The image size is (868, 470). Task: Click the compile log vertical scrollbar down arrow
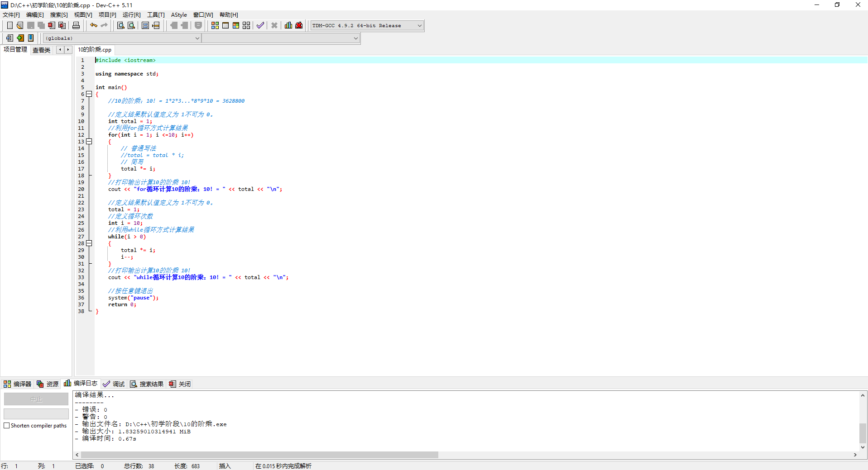(863, 447)
